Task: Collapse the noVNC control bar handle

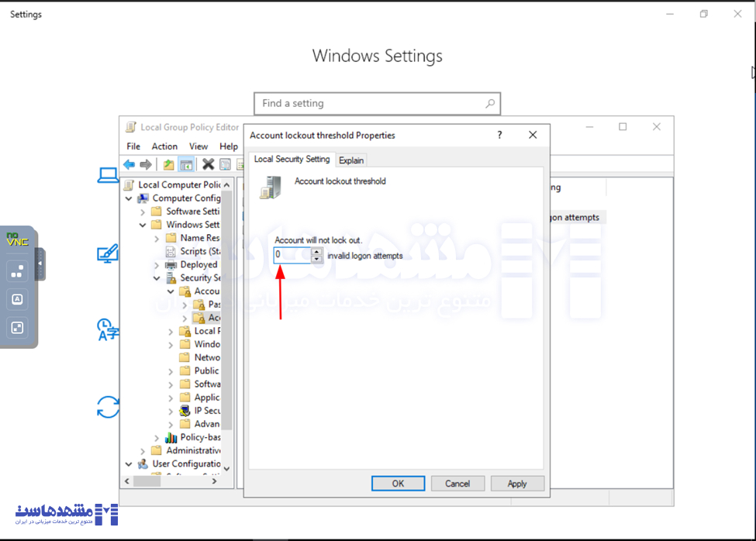Action: pos(40,264)
